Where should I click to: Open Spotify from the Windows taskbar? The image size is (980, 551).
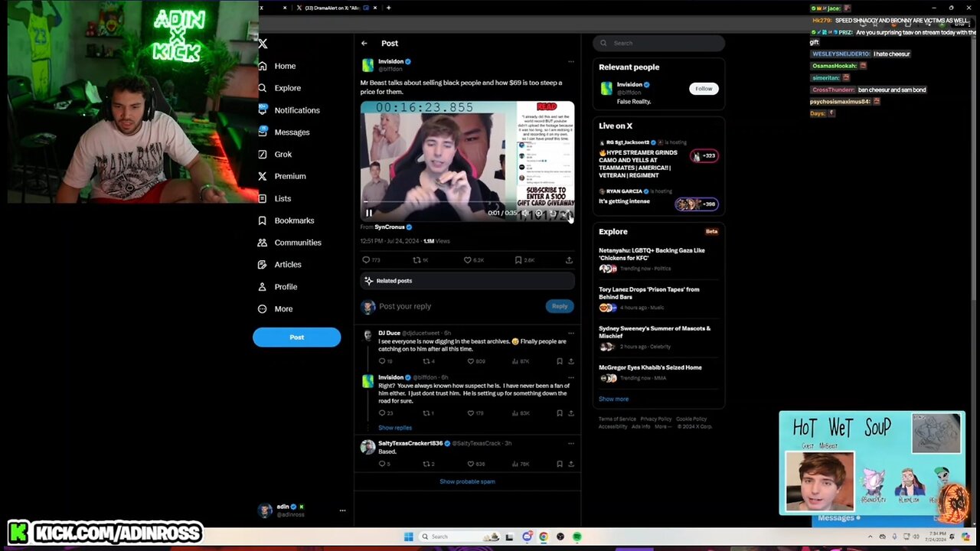(x=577, y=536)
